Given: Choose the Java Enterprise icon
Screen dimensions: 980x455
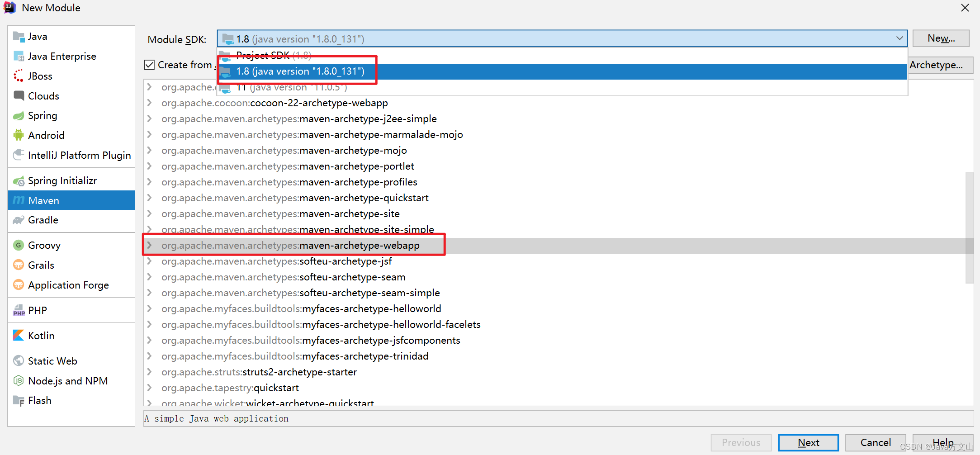Looking at the screenshot, I should pyautogui.click(x=19, y=57).
